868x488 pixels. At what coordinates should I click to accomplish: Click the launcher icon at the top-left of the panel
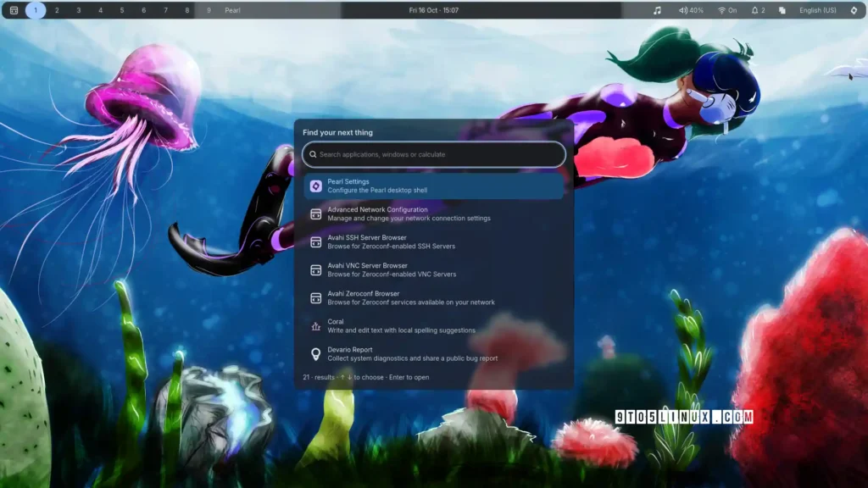coord(14,10)
